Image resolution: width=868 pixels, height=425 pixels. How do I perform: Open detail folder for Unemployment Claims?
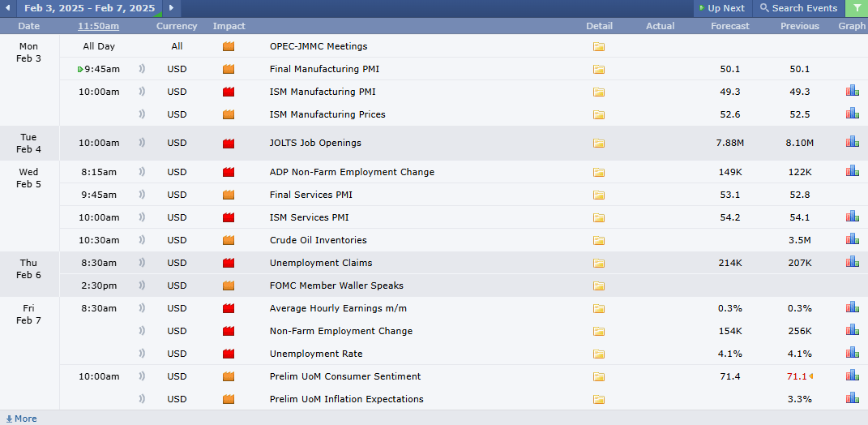[598, 264]
